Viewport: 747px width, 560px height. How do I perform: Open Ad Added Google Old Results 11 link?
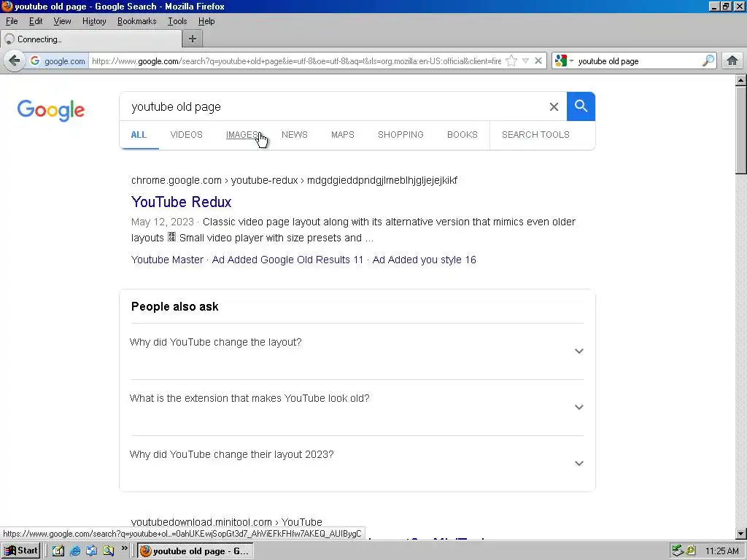pyautogui.click(x=287, y=260)
